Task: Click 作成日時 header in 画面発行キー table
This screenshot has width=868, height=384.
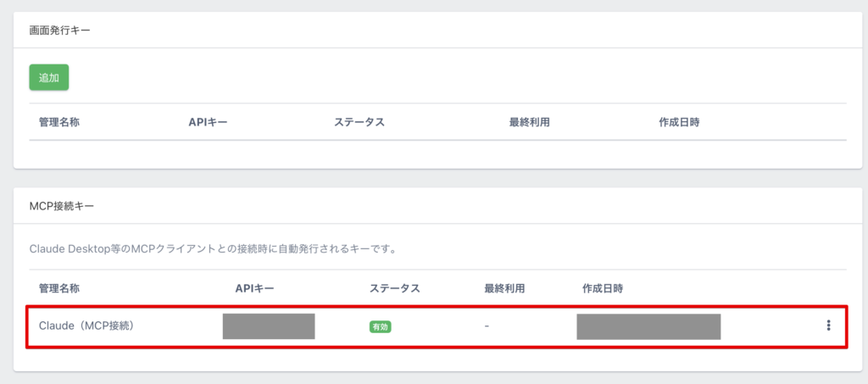Action: click(x=679, y=122)
